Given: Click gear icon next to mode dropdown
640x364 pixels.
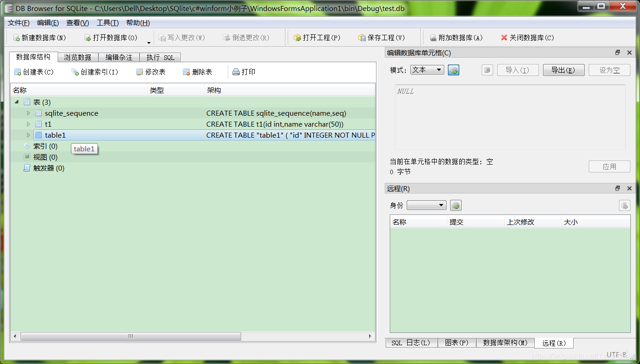Looking at the screenshot, I should coord(453,70).
